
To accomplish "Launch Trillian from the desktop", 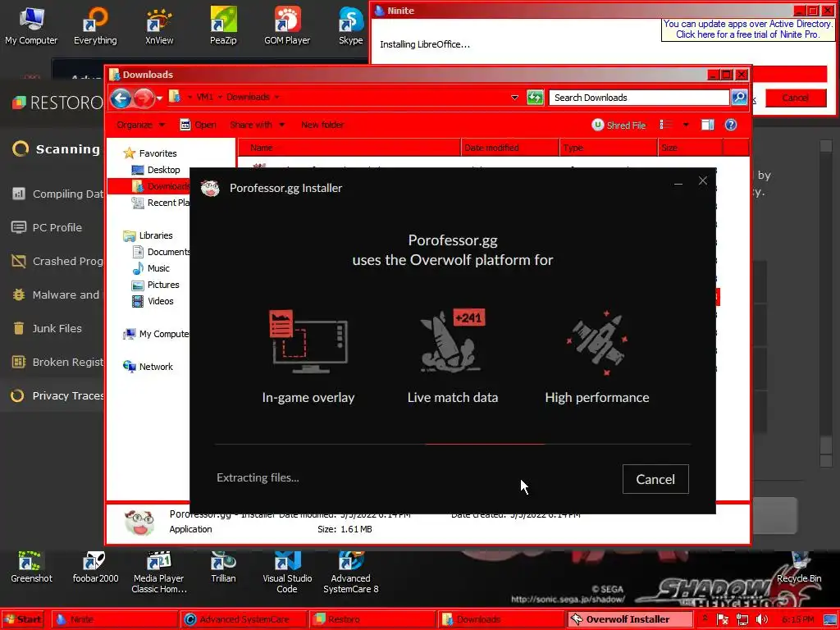I will pos(223,568).
